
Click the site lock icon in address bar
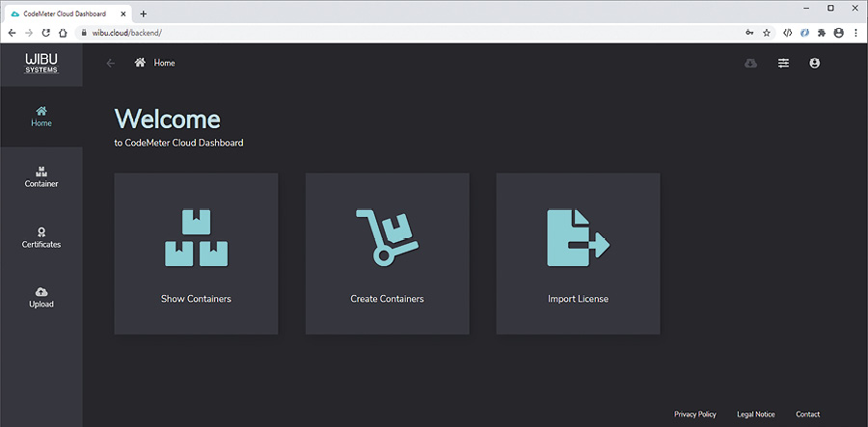pos(85,33)
